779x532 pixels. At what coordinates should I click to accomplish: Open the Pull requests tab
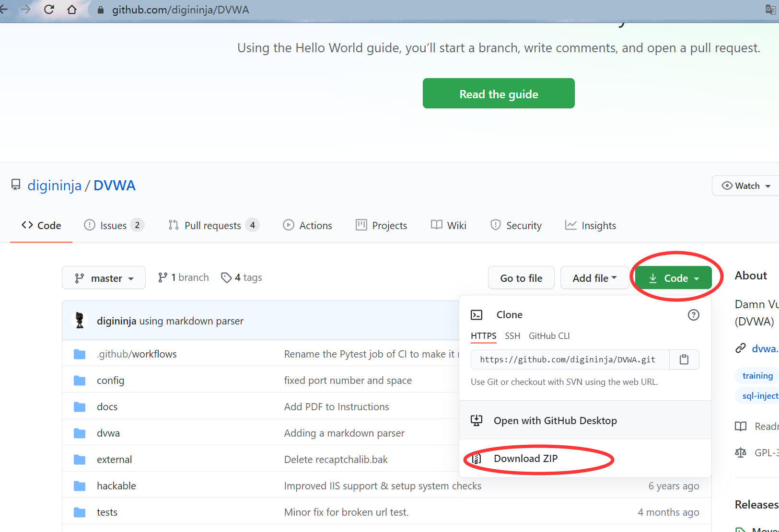point(214,225)
